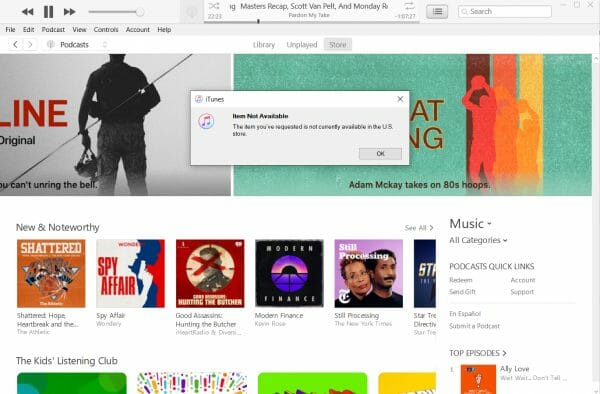Open the View menu
This screenshot has width=600, height=394.
click(x=79, y=29)
